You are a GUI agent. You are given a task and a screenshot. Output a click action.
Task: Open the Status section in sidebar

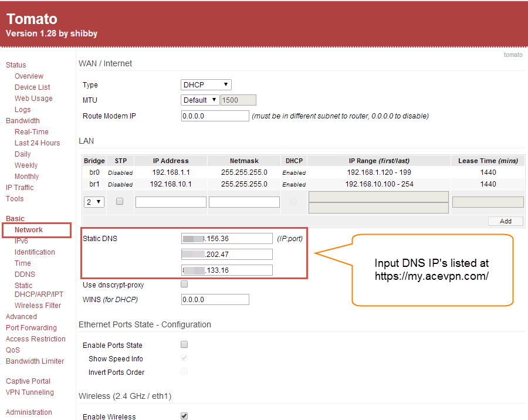16,65
